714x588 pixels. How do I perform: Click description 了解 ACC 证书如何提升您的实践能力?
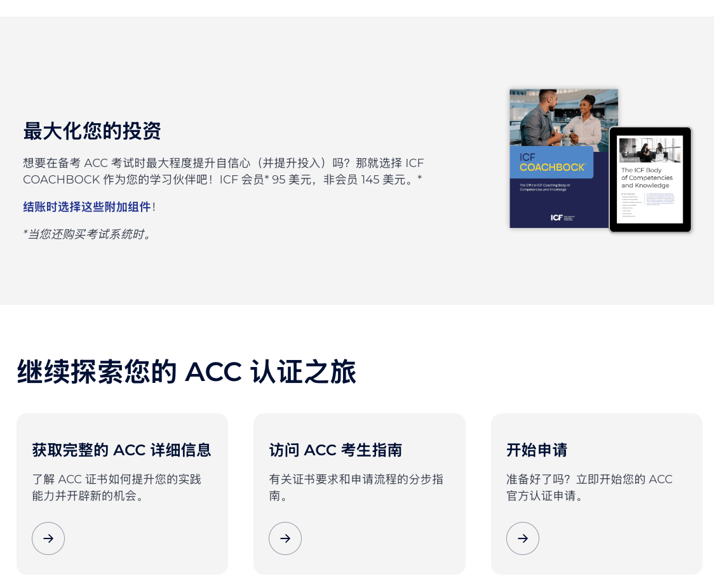click(117, 488)
